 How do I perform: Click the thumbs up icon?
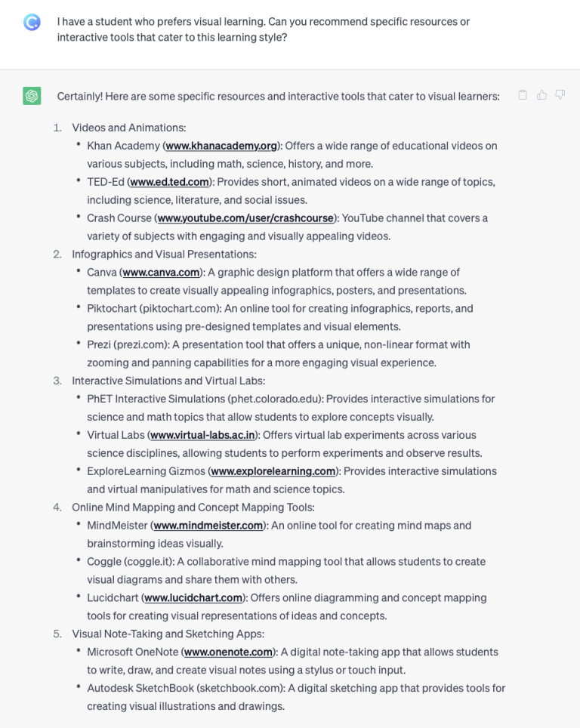coord(541,95)
